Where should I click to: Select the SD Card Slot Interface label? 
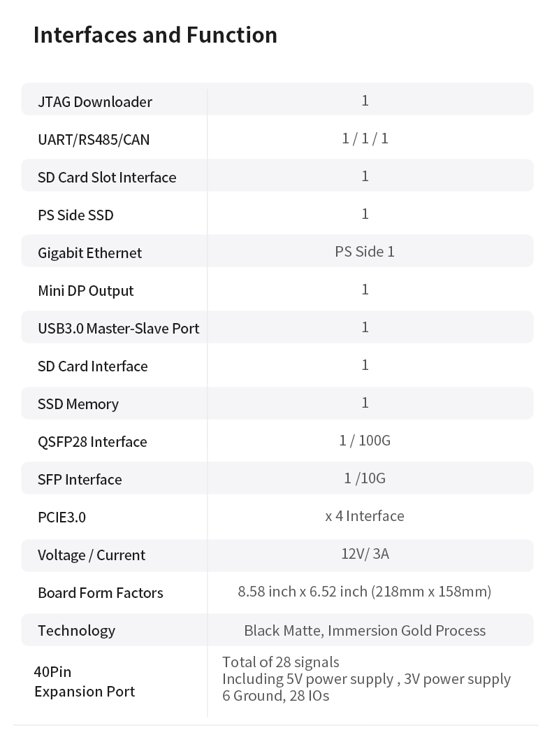tap(107, 178)
